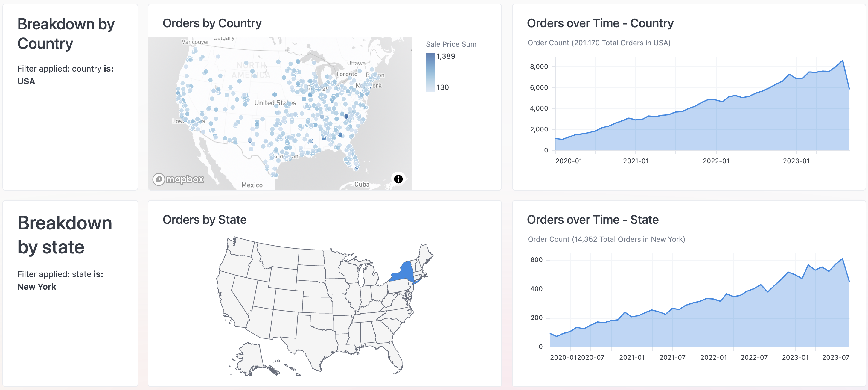The image size is (868, 390).
Task: Click the Toronto label on the map
Action: click(x=346, y=74)
